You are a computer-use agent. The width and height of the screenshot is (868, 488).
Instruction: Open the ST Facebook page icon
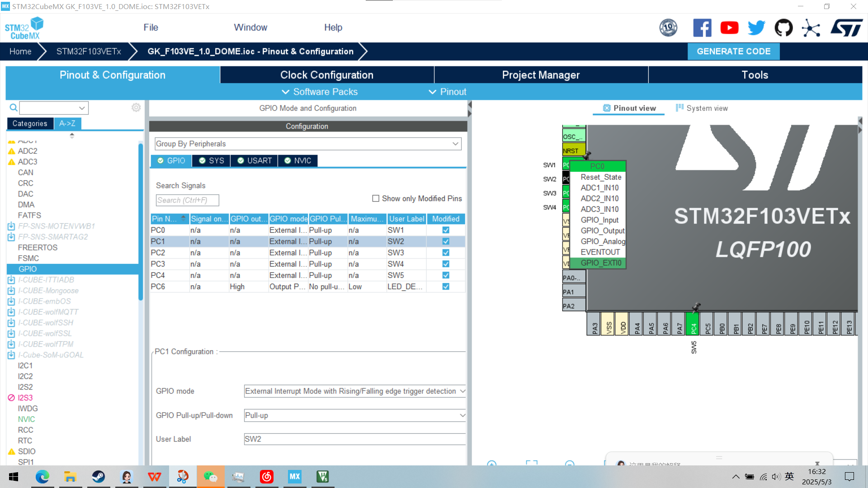702,28
